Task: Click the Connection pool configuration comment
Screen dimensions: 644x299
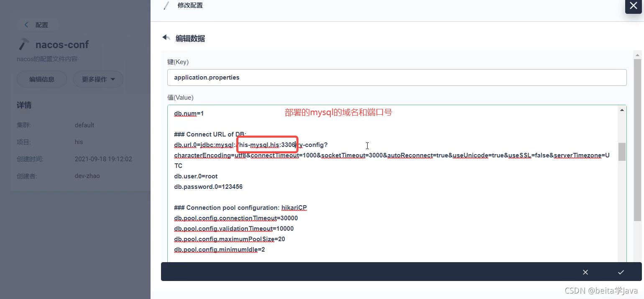Action: tap(240, 208)
